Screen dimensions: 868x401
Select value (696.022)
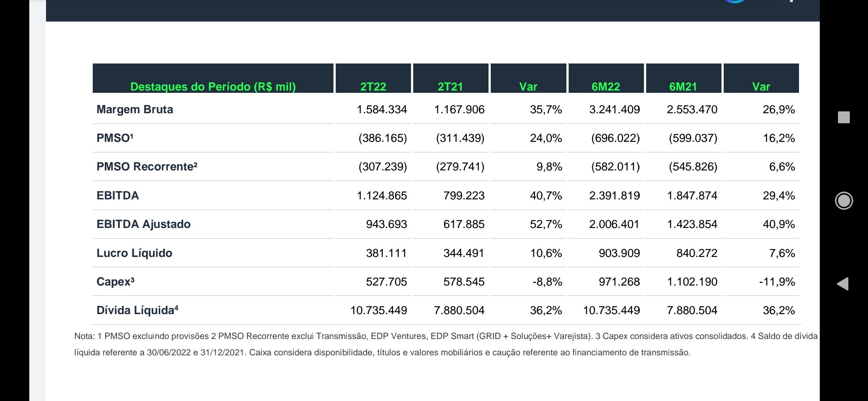click(x=615, y=138)
